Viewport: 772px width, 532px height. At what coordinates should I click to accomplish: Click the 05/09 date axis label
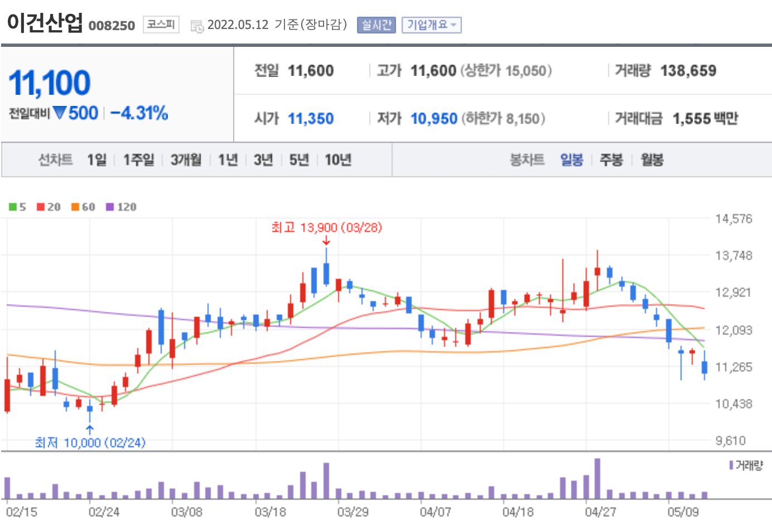click(x=683, y=512)
